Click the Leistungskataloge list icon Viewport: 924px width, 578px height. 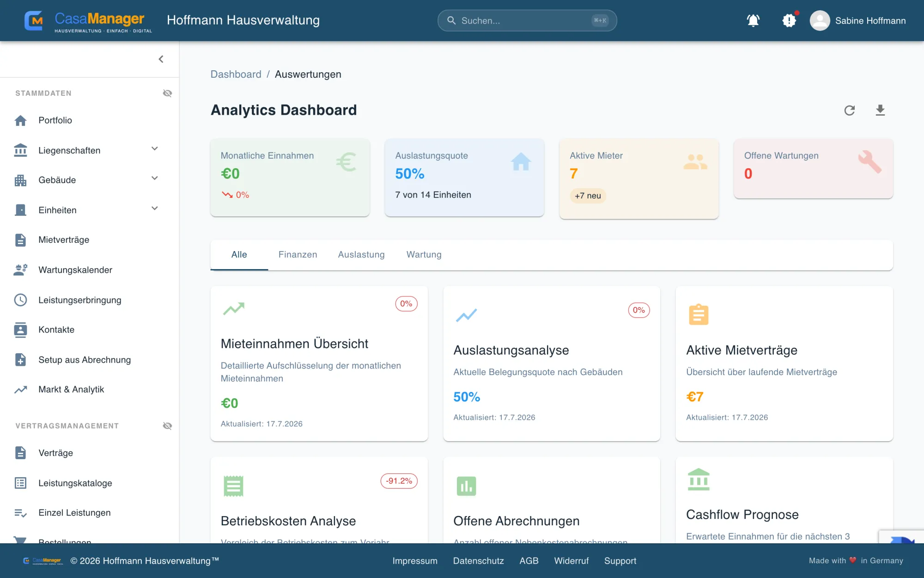pos(20,483)
